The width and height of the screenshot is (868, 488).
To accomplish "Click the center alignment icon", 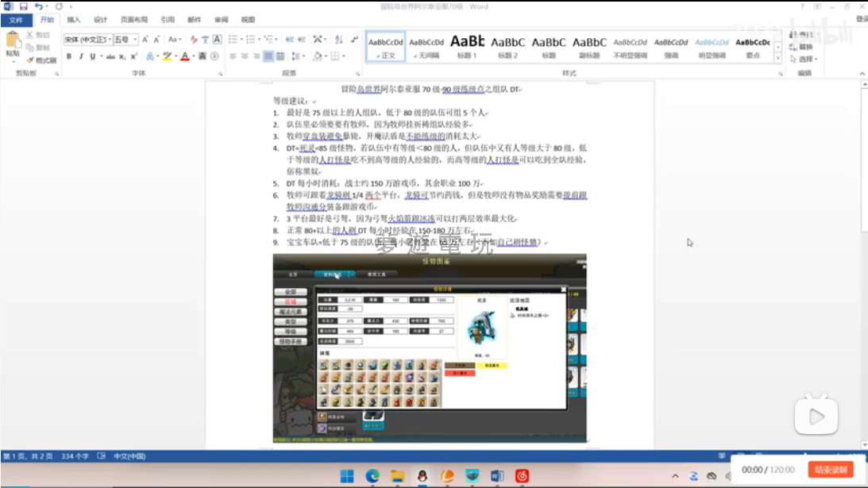I will coord(245,56).
